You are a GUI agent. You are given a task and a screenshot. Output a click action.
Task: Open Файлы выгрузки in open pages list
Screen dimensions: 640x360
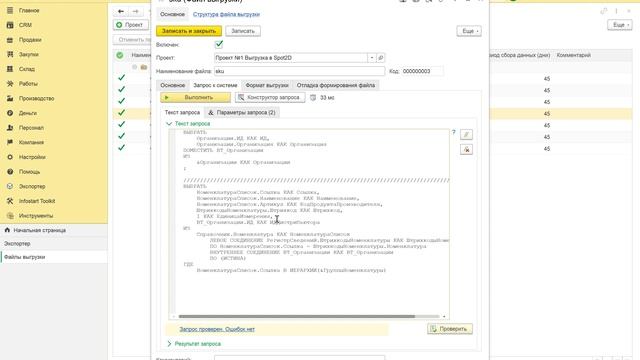coord(54,257)
